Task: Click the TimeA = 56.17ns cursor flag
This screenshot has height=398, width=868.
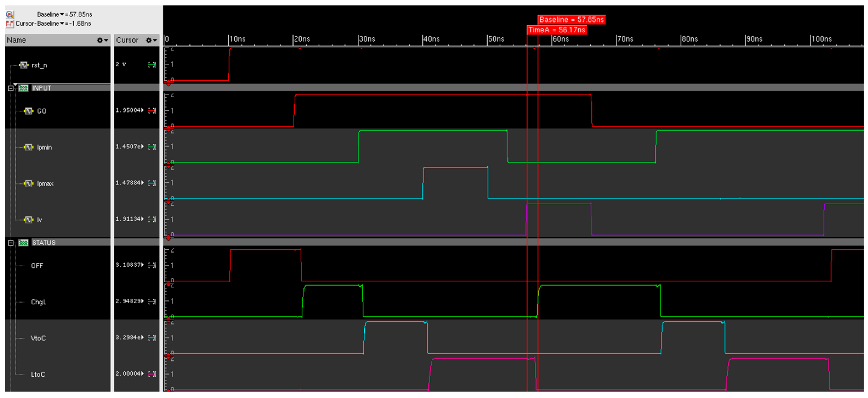Action: pyautogui.click(x=557, y=30)
